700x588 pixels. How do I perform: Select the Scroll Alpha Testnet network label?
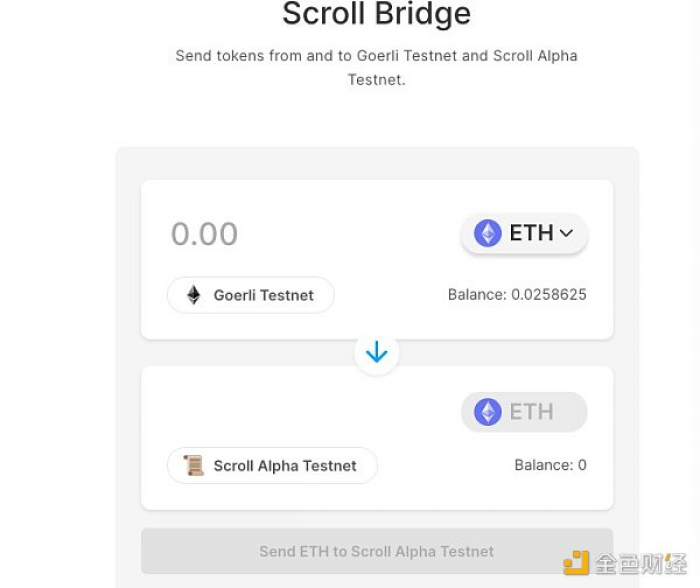click(285, 466)
